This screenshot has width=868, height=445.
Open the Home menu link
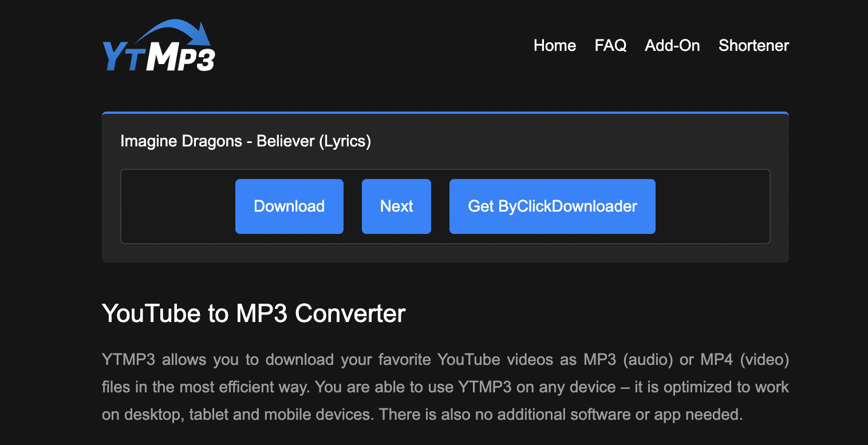coord(555,46)
